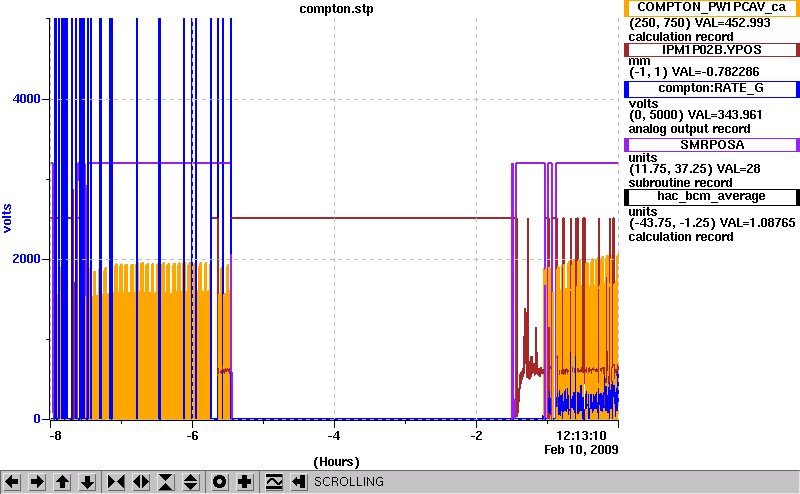Click the -2 hours x-axis label
Image resolution: width=800 pixels, height=494 pixels.
476,436
